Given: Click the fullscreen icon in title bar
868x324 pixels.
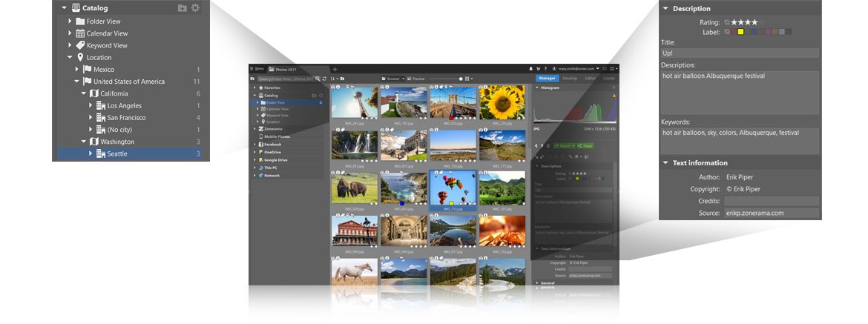Looking at the screenshot, I should [612, 68].
